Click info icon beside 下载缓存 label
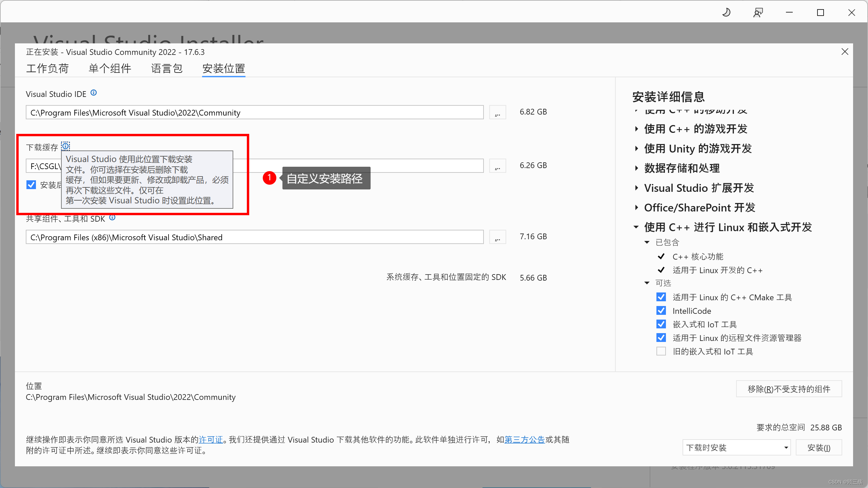Screen dimensions: 868x488 65,146
